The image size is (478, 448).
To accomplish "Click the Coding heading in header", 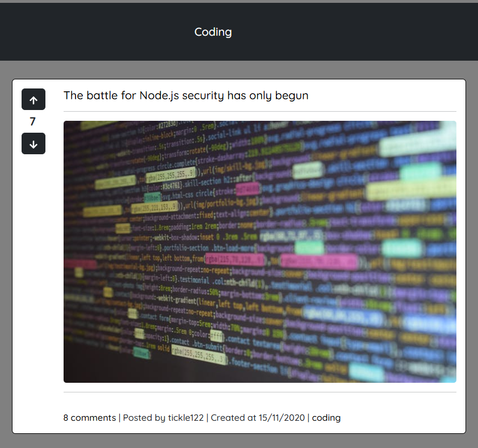I will (213, 32).
